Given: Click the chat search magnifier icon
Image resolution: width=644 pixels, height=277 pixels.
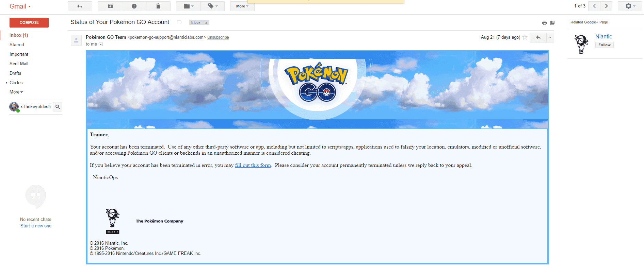Looking at the screenshot, I should click(x=58, y=107).
